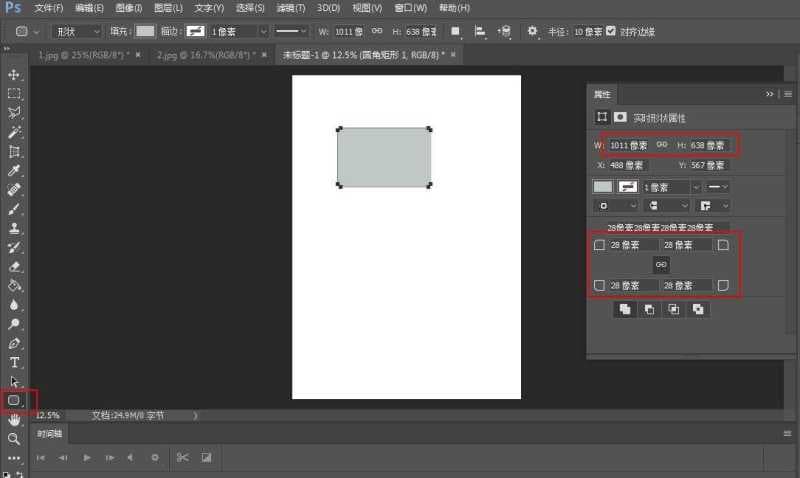Select the Rectangular Marquee tool
The height and width of the screenshot is (478, 800).
click(x=14, y=94)
